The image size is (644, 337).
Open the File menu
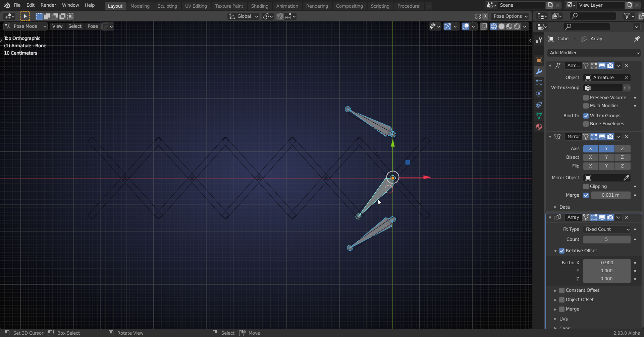coord(17,5)
